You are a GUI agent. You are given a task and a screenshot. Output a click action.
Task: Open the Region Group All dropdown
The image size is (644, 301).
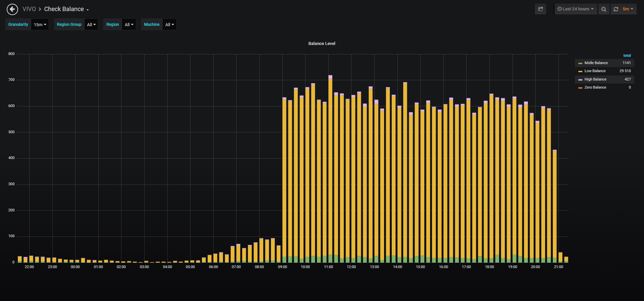(91, 24)
